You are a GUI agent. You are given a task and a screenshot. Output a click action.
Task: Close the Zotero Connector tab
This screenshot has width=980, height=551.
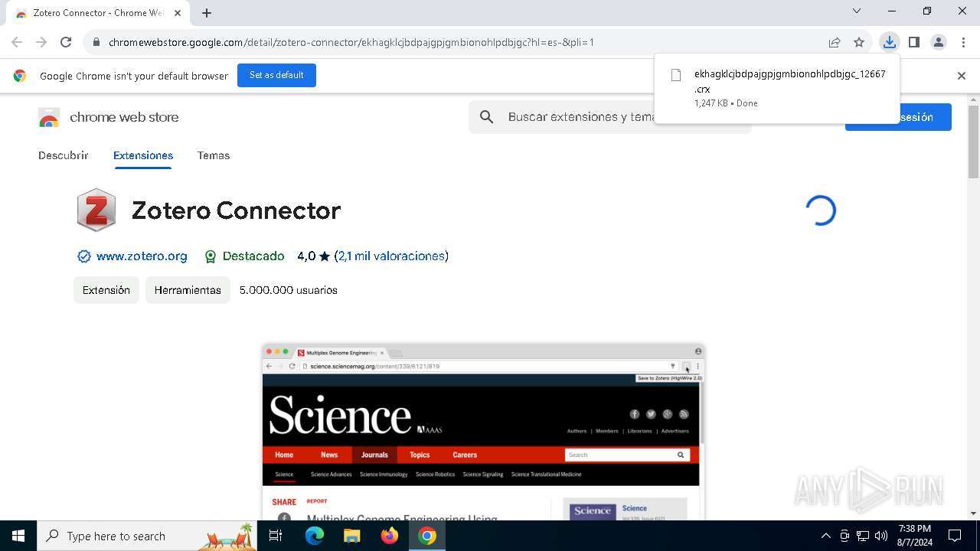coord(178,13)
